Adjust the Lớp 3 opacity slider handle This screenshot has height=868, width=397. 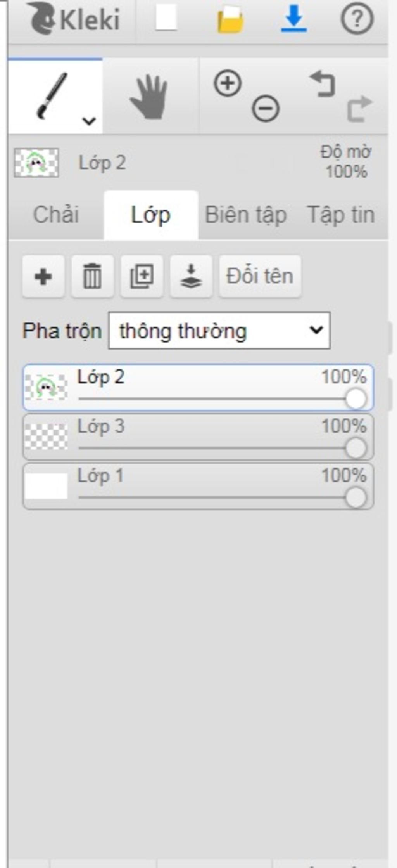tap(356, 448)
